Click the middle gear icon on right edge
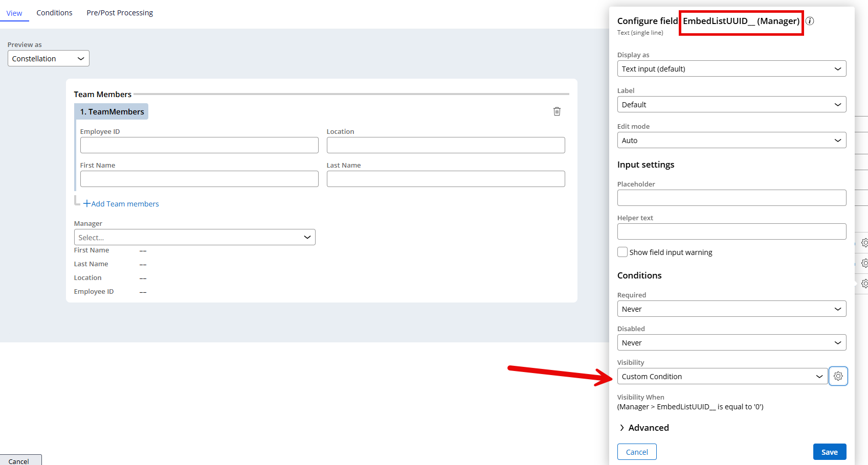 click(x=864, y=263)
